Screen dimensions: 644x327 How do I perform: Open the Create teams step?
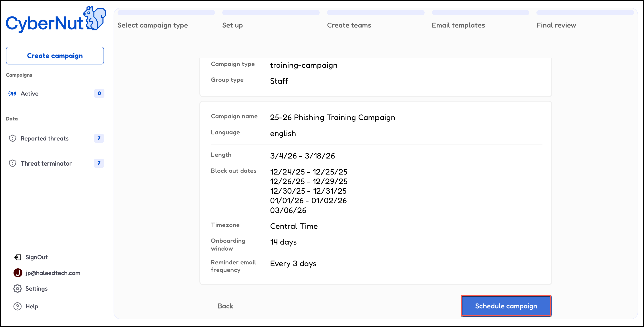(349, 25)
